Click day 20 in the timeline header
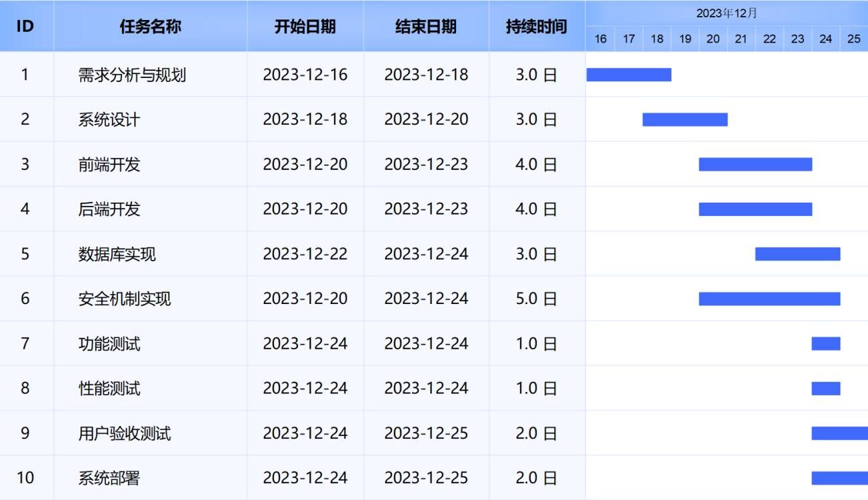Viewport: 868px width, 500px height. pos(713,39)
